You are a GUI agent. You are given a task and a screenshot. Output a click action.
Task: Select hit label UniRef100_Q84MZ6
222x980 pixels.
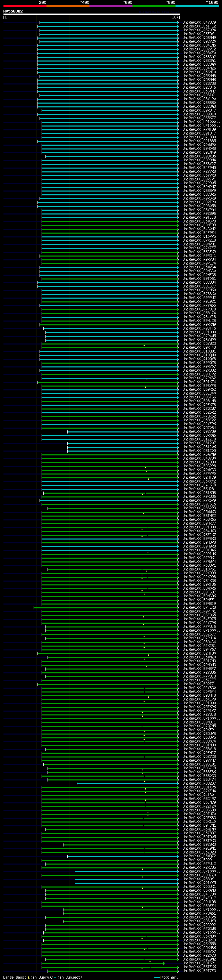[199, 68]
